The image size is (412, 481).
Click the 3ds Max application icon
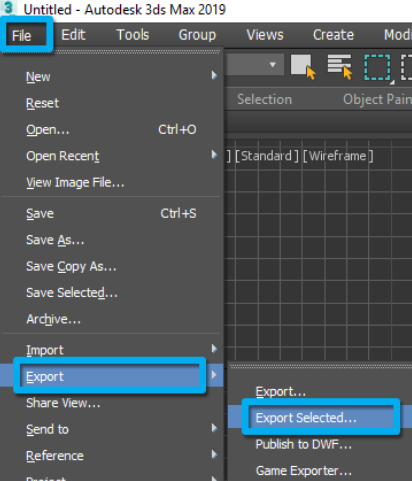(8, 7)
